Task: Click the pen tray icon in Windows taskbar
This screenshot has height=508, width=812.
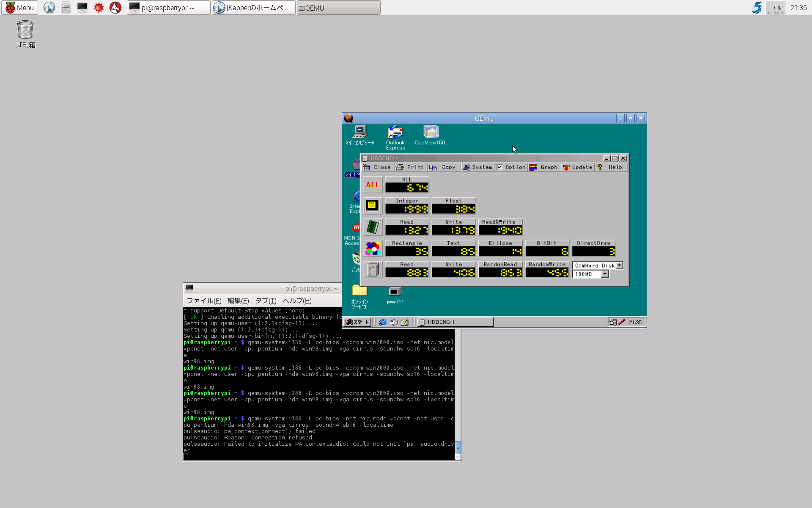Action: click(x=622, y=322)
